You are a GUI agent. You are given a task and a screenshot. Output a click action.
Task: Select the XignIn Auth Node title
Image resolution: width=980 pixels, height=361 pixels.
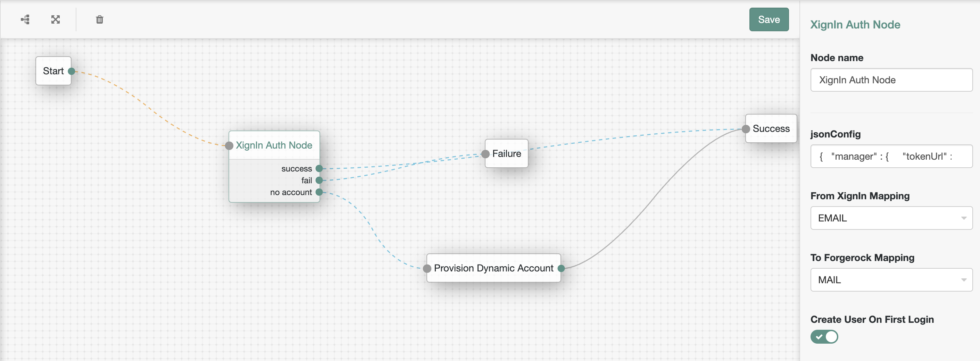[x=274, y=145]
